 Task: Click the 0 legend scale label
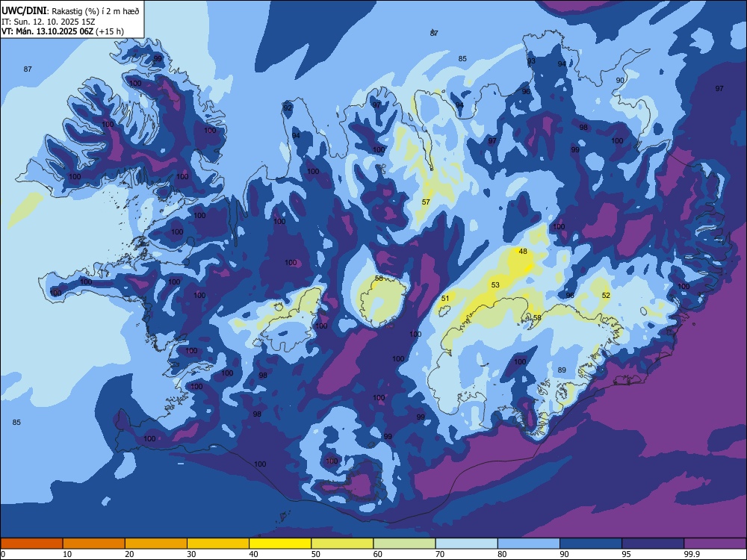(x=3, y=554)
